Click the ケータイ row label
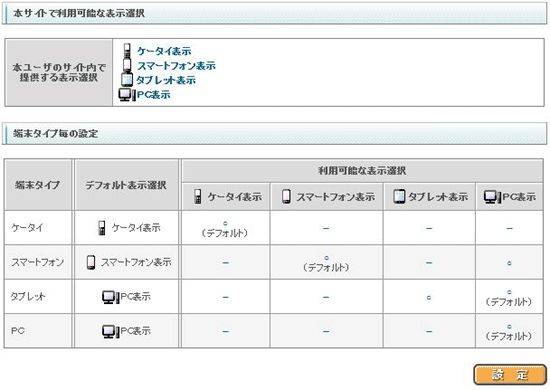This screenshot has width=550, height=390. [27, 228]
